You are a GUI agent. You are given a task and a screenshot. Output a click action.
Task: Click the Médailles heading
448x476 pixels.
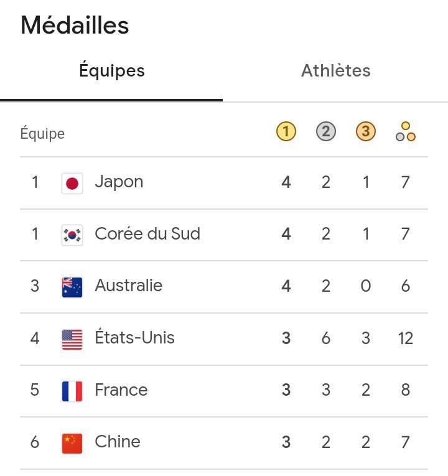(75, 26)
